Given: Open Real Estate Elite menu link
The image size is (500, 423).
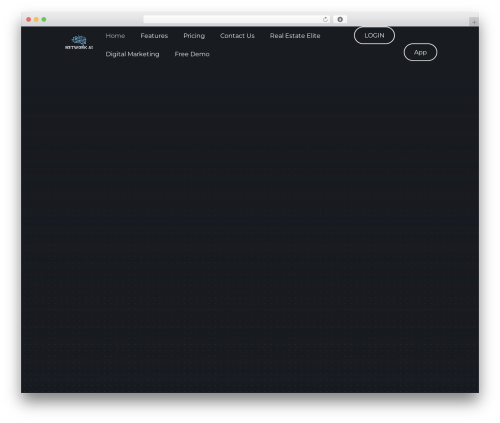Looking at the screenshot, I should (295, 36).
